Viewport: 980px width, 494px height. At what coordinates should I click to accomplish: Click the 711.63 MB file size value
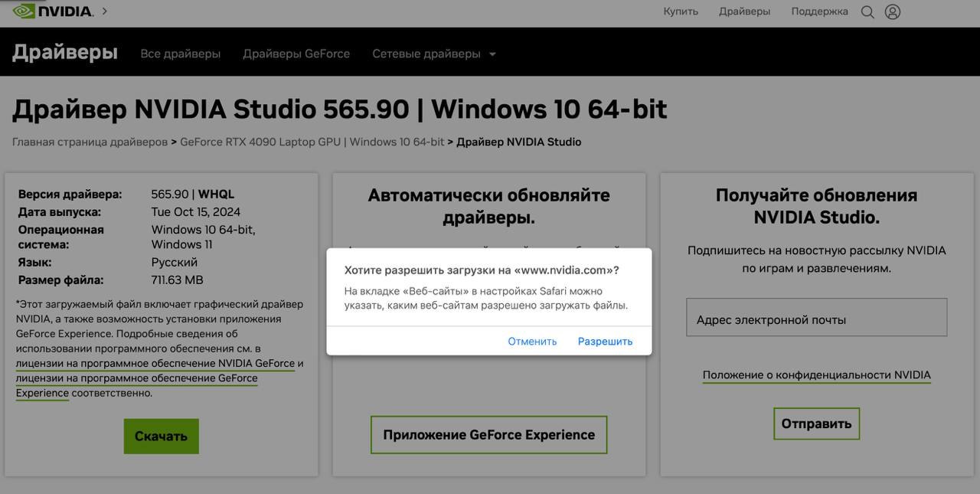click(x=177, y=280)
